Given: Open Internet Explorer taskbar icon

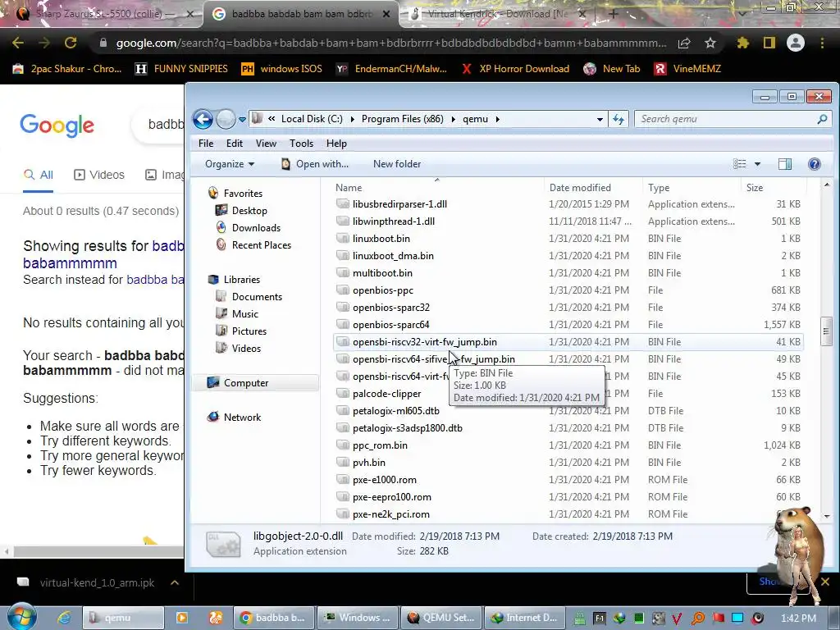Looking at the screenshot, I should pos(64,618).
